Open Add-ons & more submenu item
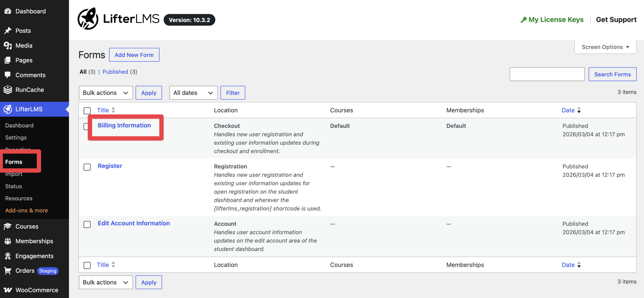 point(26,210)
